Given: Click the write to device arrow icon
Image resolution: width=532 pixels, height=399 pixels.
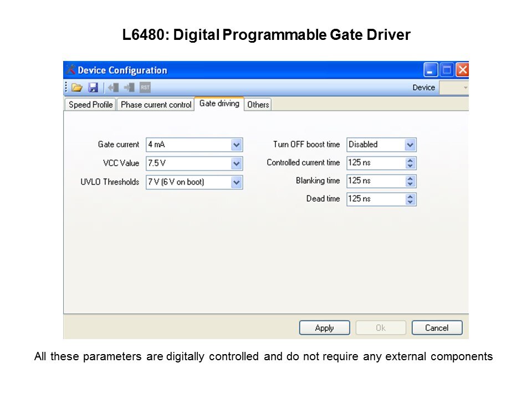Looking at the screenshot, I should (129, 88).
